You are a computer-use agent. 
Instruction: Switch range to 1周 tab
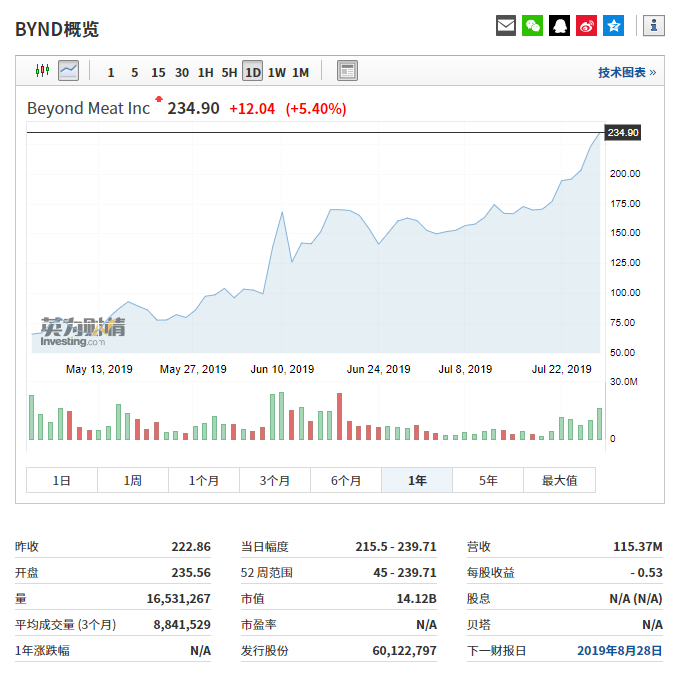[x=133, y=480]
